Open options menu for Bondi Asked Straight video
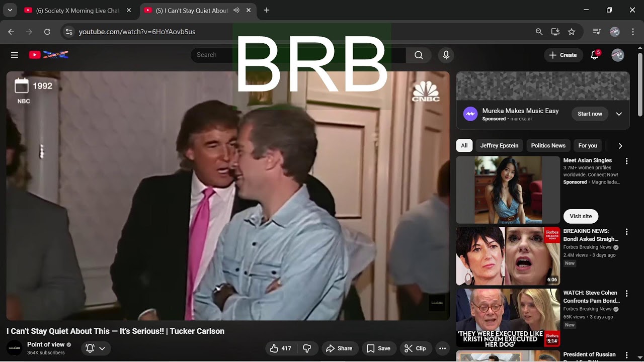 (626, 232)
